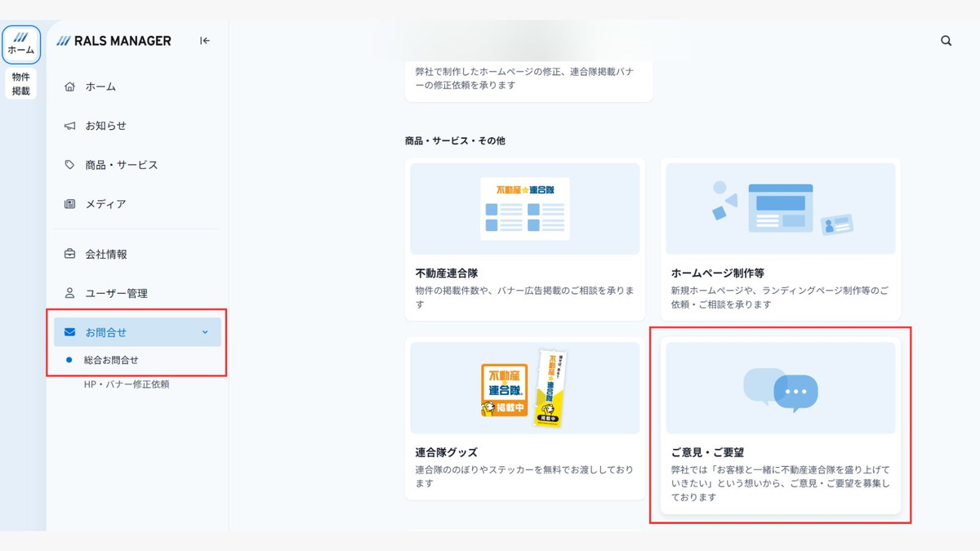Switch to the 物件掲載 tab in left rail
The image size is (980, 551).
[x=21, y=84]
